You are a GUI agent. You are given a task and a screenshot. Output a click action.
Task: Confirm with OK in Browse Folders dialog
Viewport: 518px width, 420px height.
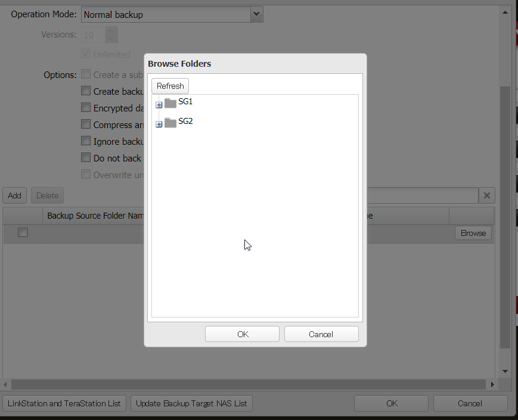click(242, 334)
